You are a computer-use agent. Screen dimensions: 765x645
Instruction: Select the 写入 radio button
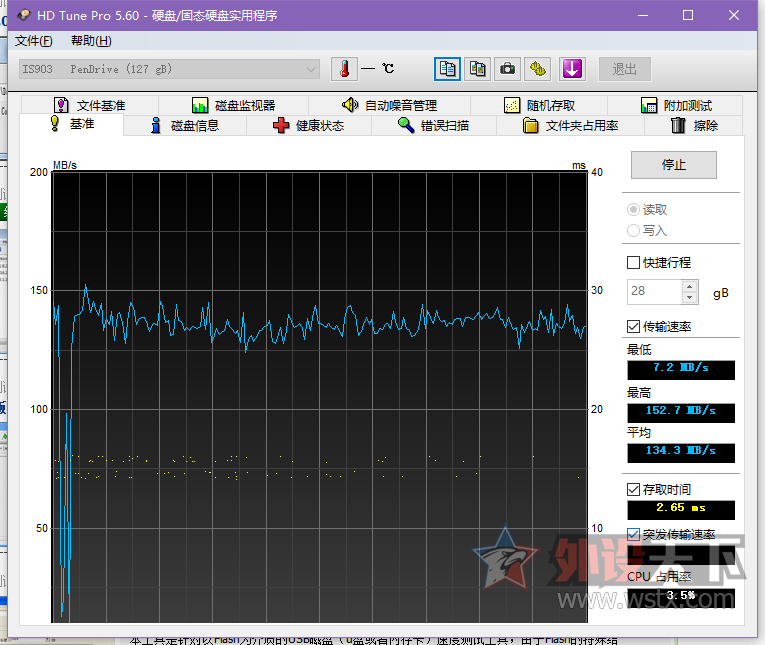[x=633, y=231]
